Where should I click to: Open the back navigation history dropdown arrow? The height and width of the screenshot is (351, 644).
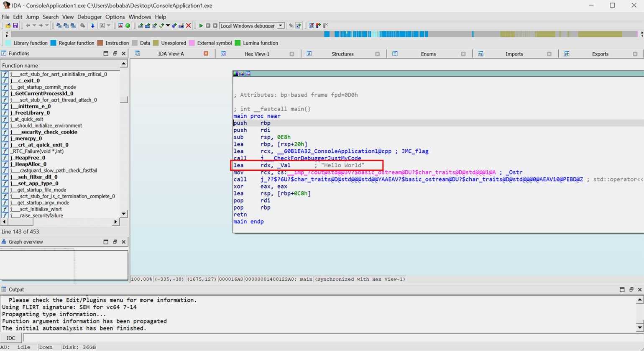coord(34,26)
